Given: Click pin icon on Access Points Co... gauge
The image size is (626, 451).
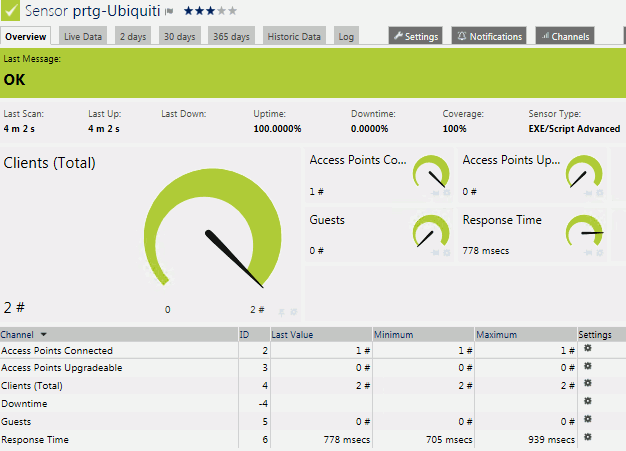Looking at the screenshot, I should point(435,193).
